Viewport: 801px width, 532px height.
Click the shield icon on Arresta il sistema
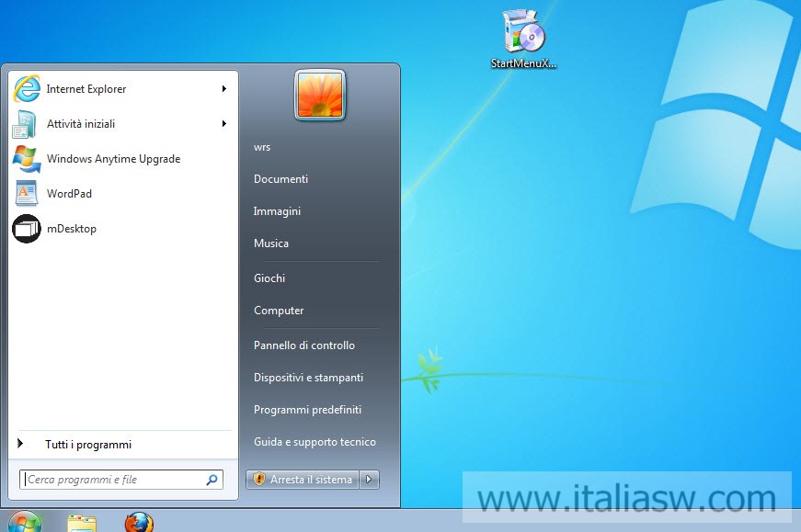coord(259,479)
